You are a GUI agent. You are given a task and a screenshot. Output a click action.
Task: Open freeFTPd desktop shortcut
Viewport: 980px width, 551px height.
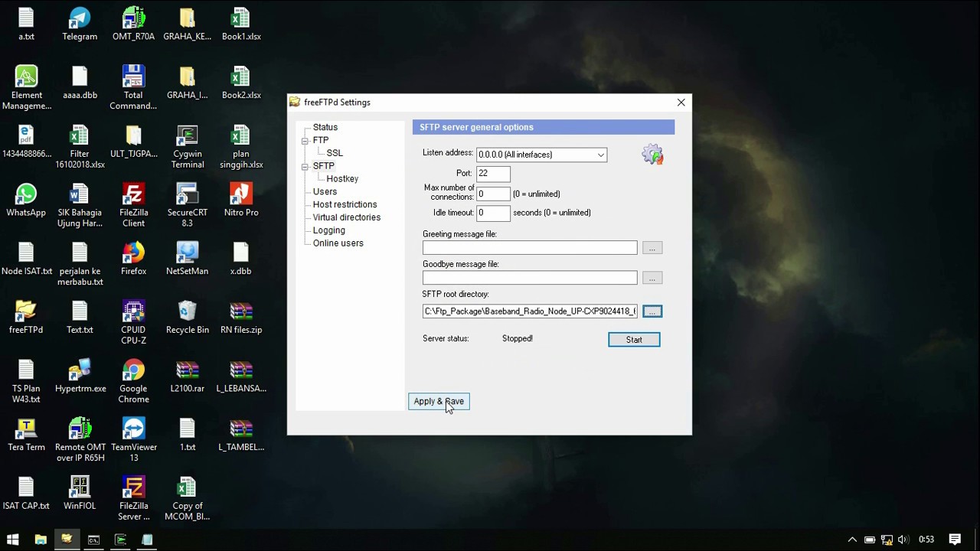[x=26, y=318]
